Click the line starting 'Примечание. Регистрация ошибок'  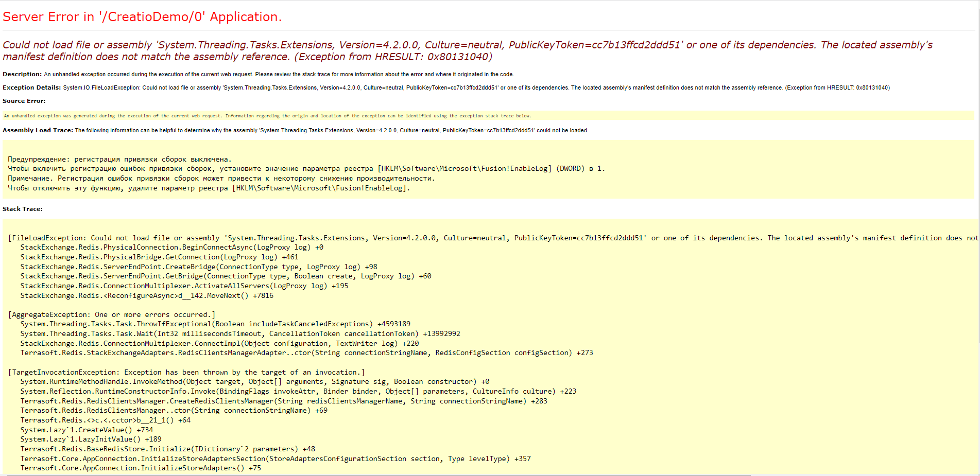click(x=221, y=179)
